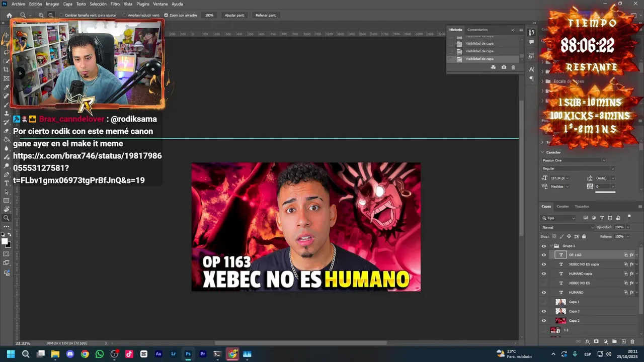This screenshot has width=644, height=362.
Task: Select the last Visibilidad de capa history state
Action: [x=483, y=59]
